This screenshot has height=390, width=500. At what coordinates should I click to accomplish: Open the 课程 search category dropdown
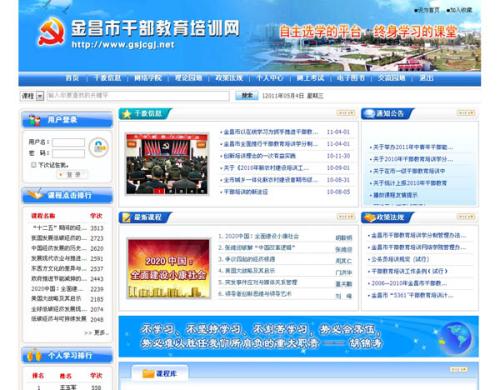tap(32, 96)
